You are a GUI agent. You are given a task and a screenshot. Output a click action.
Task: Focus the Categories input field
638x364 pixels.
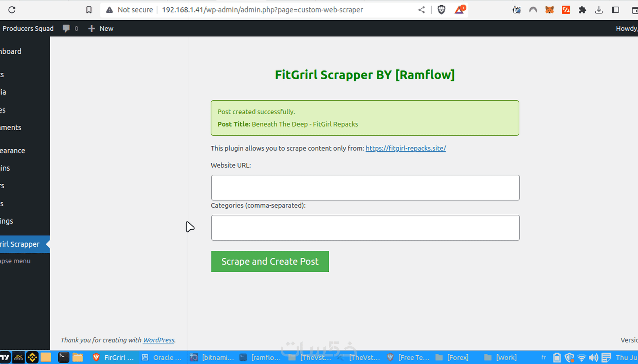tap(365, 228)
